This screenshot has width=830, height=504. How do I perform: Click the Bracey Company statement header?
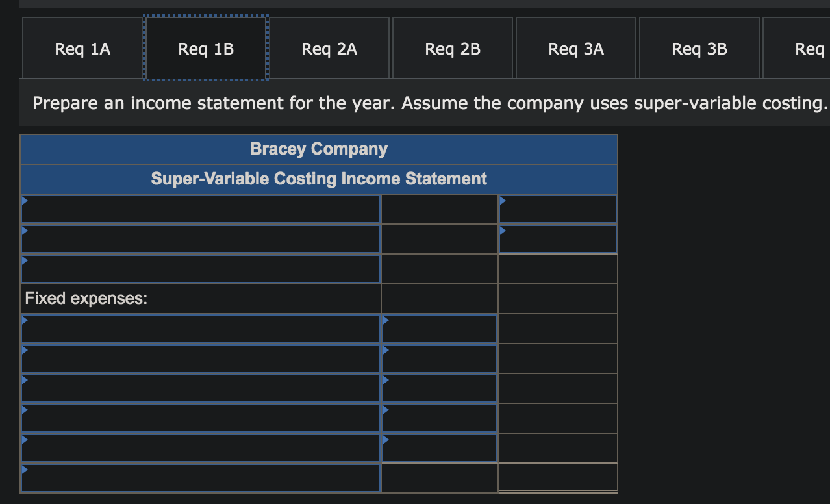pos(318,149)
